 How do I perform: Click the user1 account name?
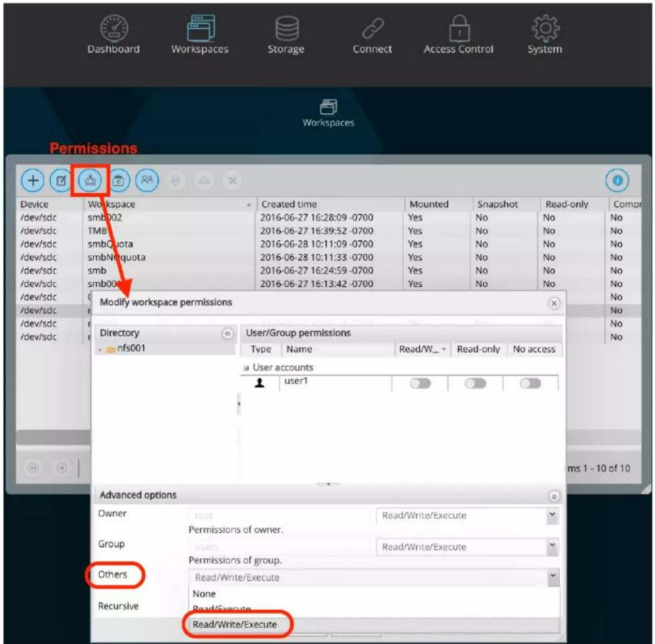pos(296,381)
